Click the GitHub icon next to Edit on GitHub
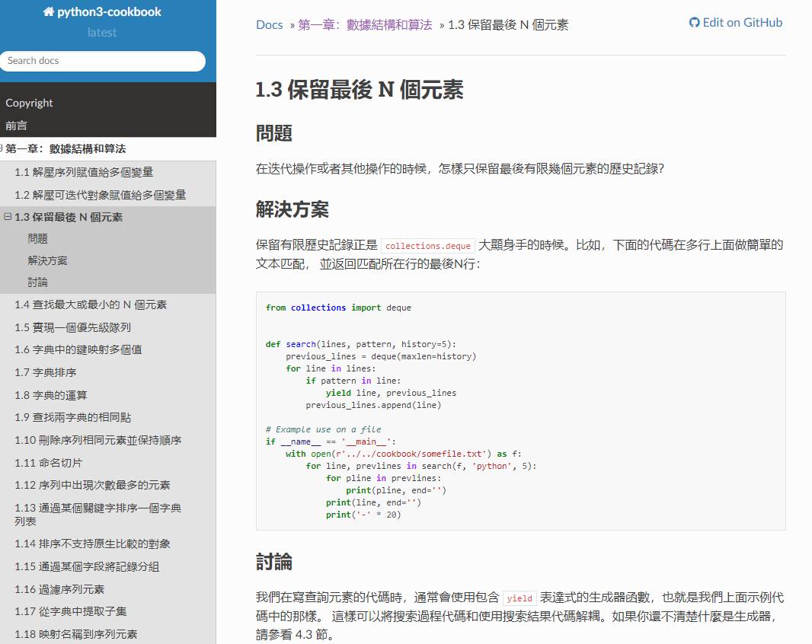 click(x=694, y=23)
